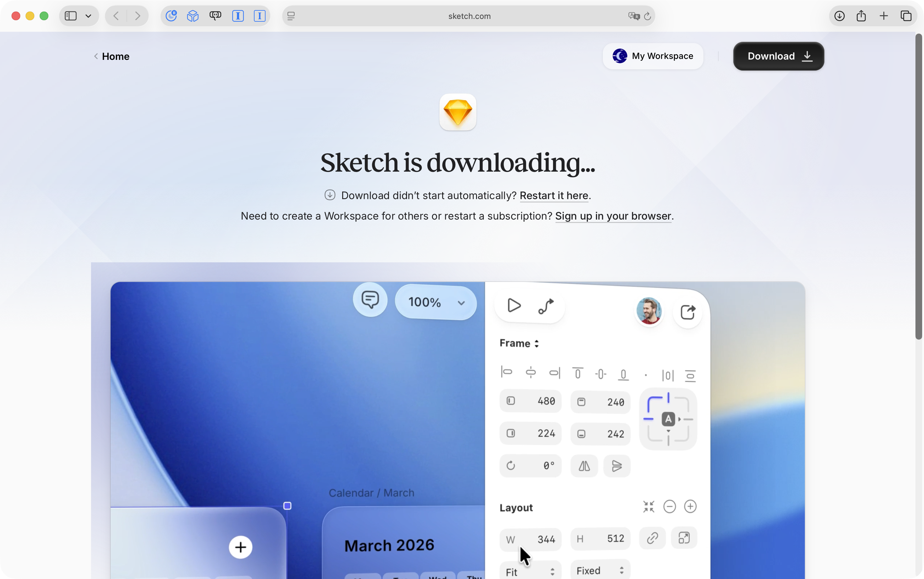Click the reload page icon
Screen dimensions: 924x579
pyautogui.click(x=647, y=16)
